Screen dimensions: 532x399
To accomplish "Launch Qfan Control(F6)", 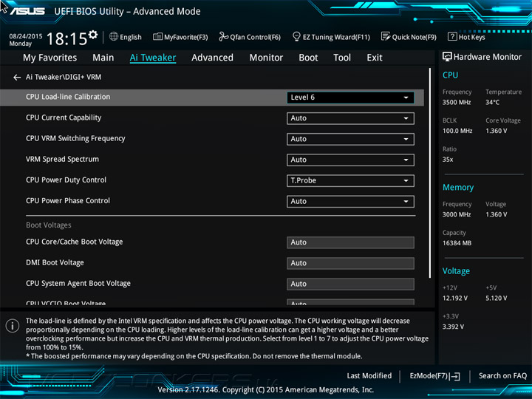I will pyautogui.click(x=255, y=37).
